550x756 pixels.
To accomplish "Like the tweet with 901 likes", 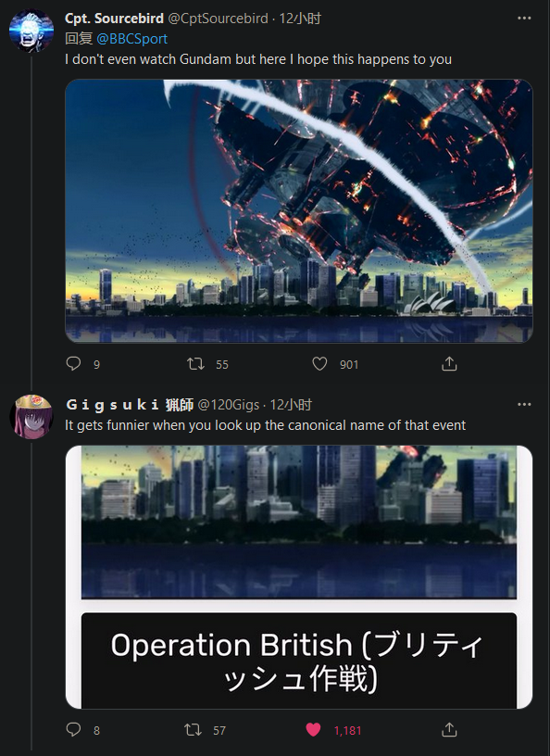I will pos(319,363).
